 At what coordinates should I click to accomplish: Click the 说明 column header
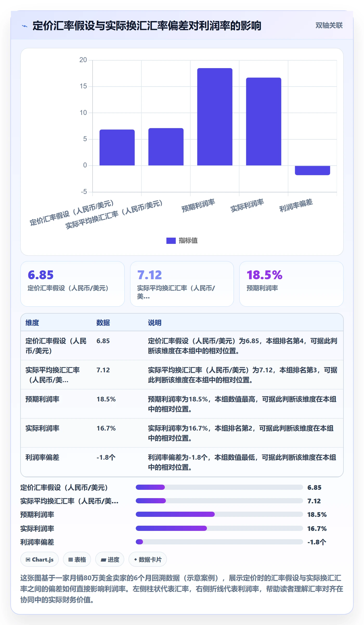[155, 323]
